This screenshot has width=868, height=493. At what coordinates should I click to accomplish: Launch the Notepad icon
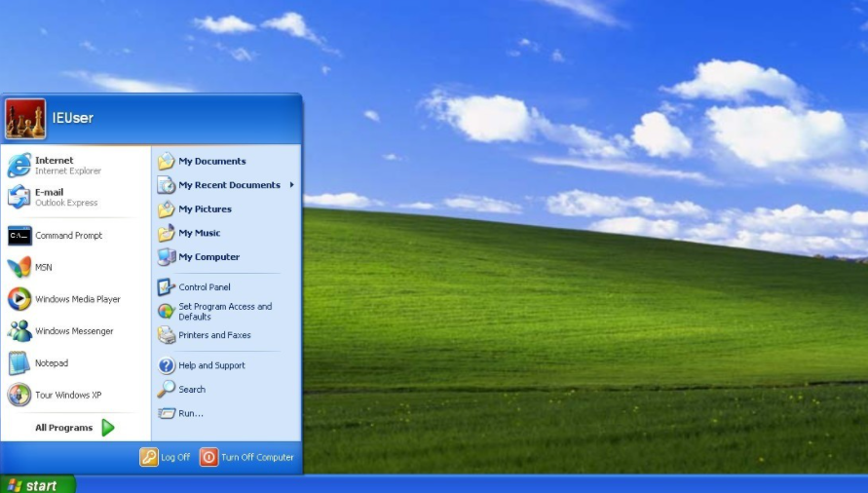click(x=19, y=363)
